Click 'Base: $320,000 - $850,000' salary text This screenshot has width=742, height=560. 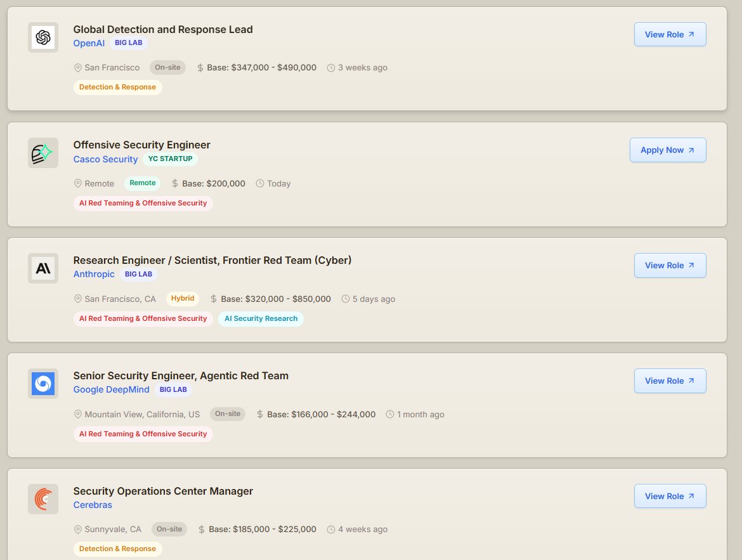click(x=276, y=299)
